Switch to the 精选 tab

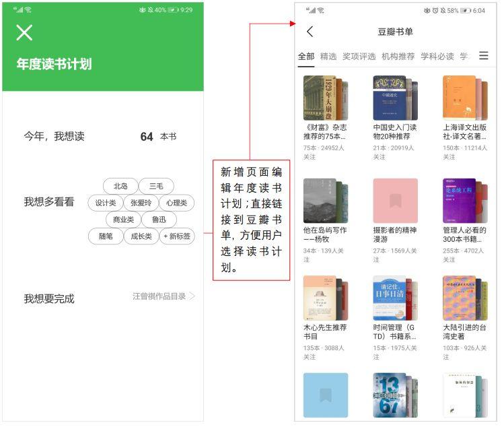328,57
